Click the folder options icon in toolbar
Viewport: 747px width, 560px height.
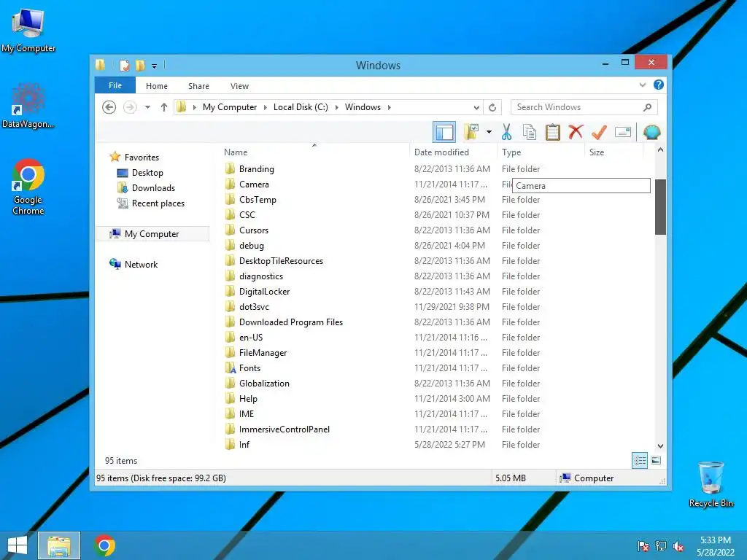(x=472, y=133)
